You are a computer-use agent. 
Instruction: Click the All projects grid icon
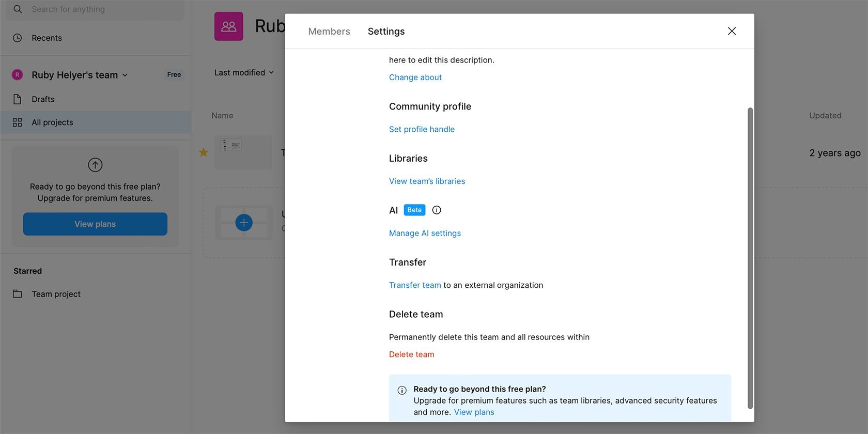[x=17, y=122]
